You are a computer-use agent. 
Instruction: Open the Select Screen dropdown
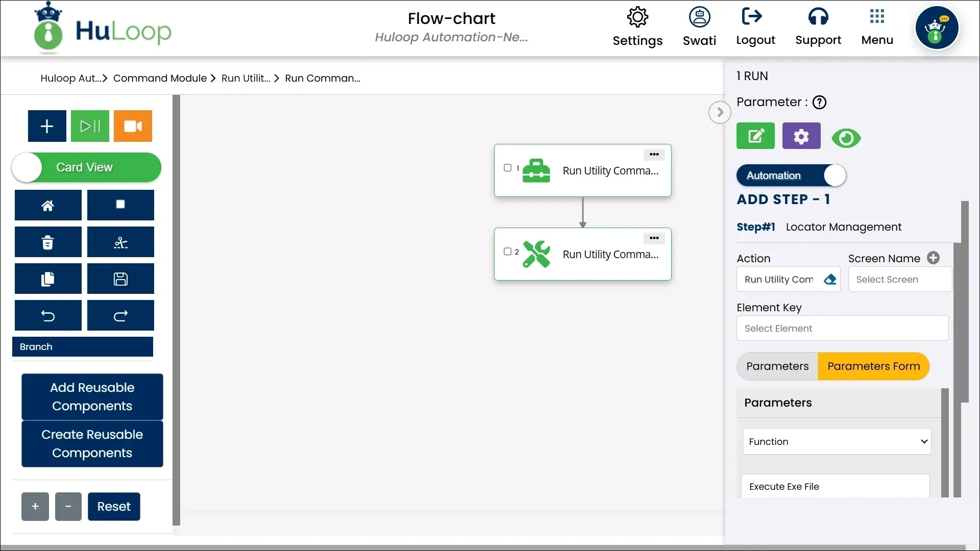[899, 280]
